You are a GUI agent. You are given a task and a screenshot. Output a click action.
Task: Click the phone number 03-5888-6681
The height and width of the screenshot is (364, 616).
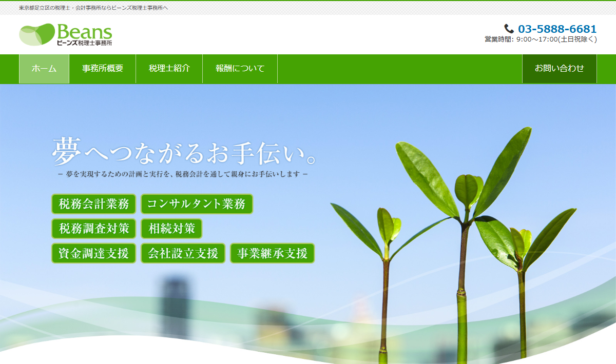tap(557, 29)
